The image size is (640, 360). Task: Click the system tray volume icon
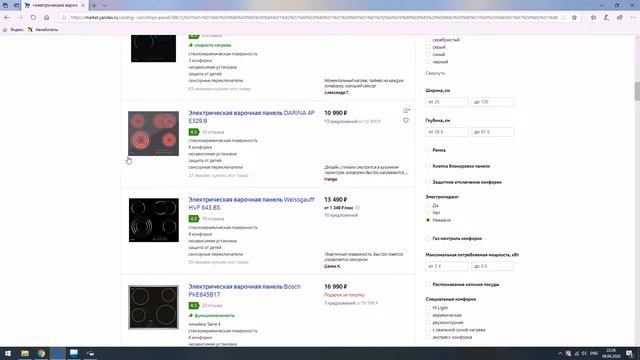coord(584,353)
